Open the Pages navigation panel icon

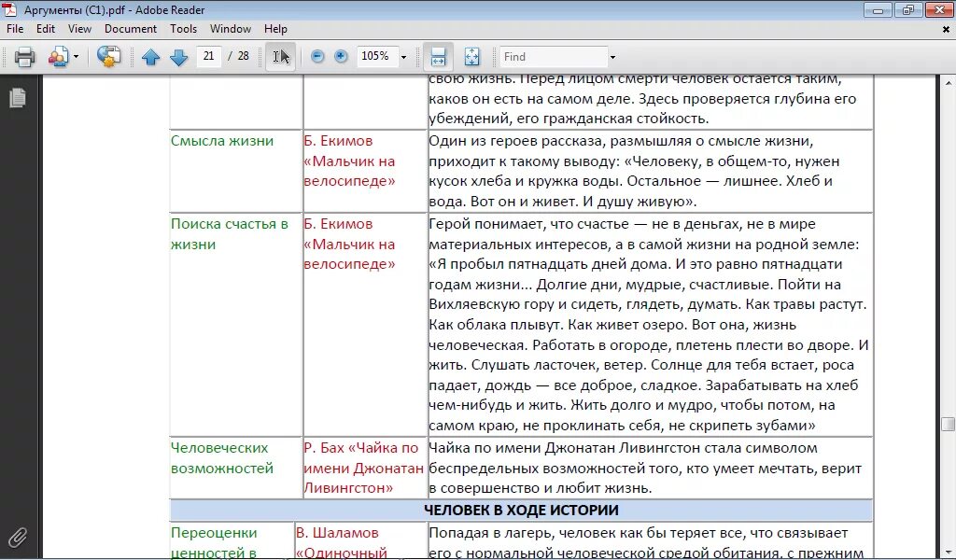(17, 96)
